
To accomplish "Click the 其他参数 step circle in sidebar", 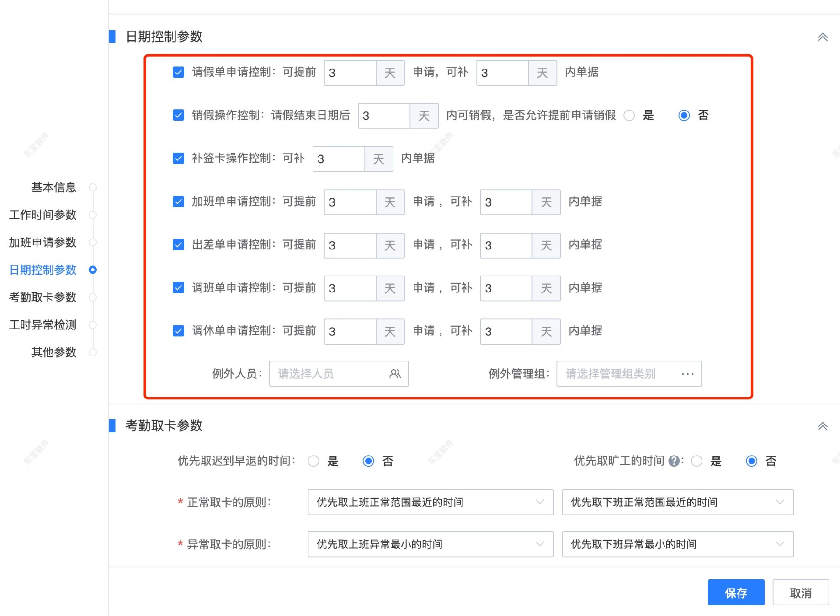I will 93,352.
